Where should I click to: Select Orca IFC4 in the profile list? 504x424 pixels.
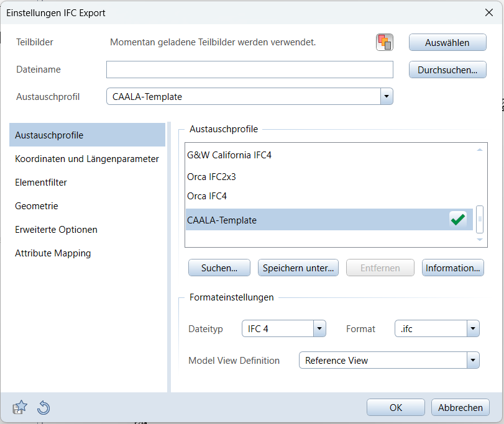[207, 196]
